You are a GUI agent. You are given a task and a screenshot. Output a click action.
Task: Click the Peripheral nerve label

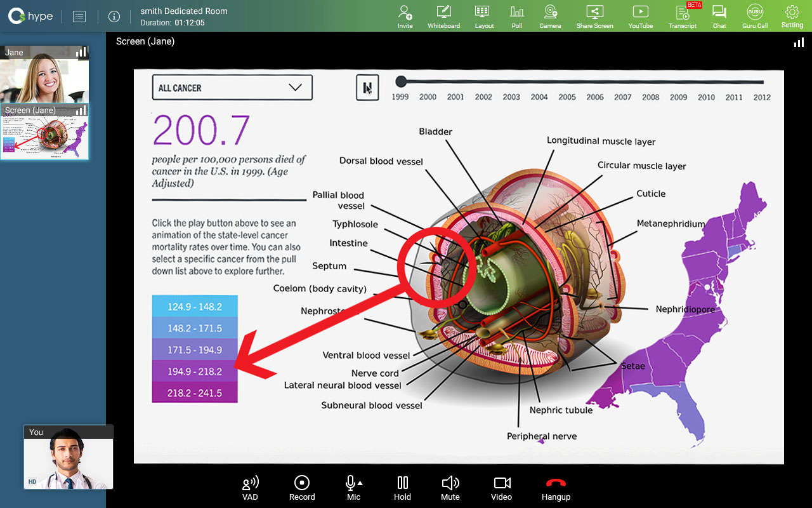click(542, 436)
